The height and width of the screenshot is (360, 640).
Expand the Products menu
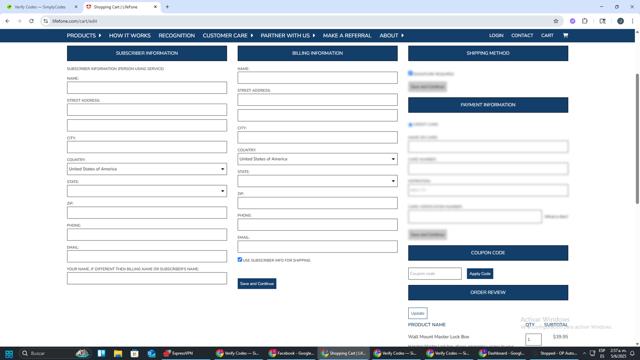pyautogui.click(x=84, y=36)
